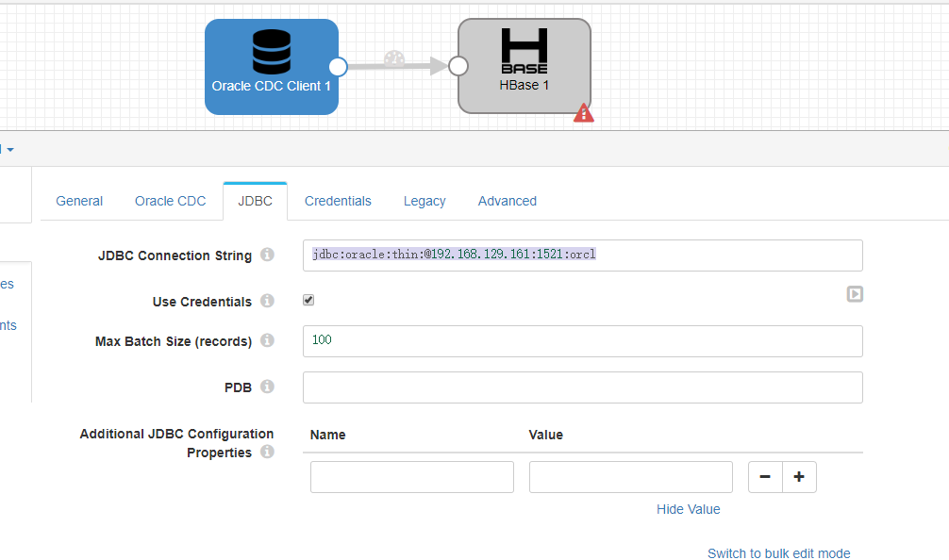Image resolution: width=949 pixels, height=560 pixels.
Task: Add a new JDBC property row with plus
Action: pyautogui.click(x=799, y=476)
